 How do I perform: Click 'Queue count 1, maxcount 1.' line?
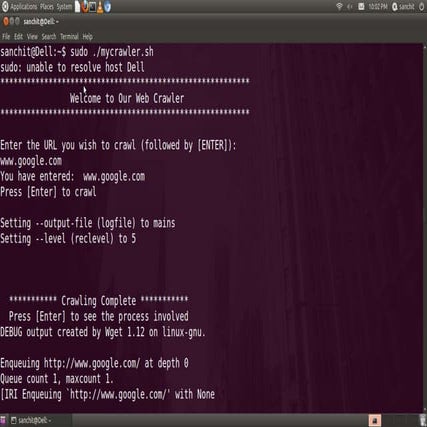pos(57,379)
